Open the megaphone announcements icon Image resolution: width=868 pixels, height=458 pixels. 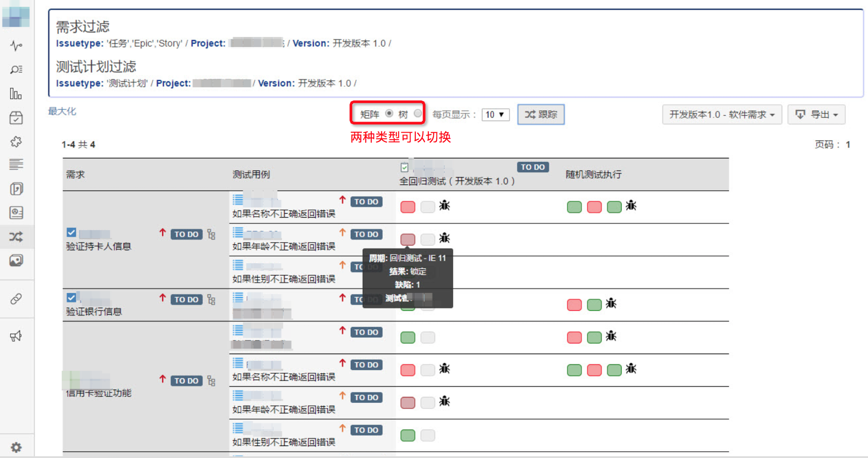[x=16, y=336]
